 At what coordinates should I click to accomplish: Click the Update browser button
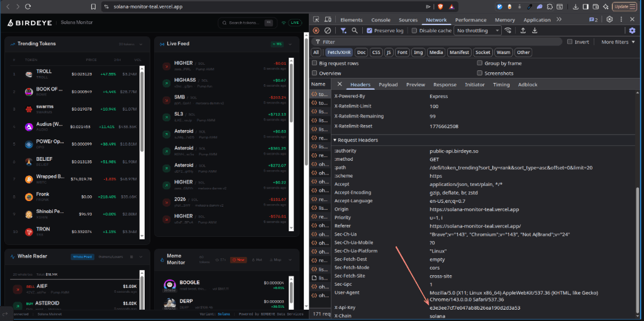pyautogui.click(x=623, y=6)
